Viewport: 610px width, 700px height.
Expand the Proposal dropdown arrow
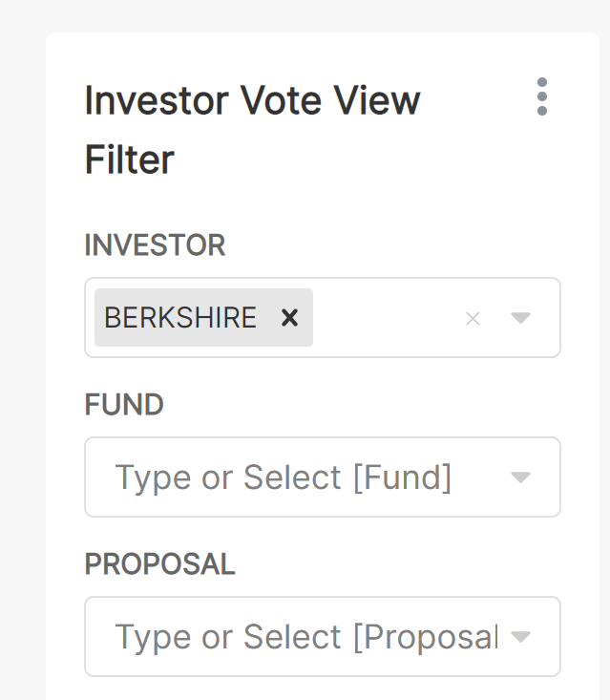point(520,637)
